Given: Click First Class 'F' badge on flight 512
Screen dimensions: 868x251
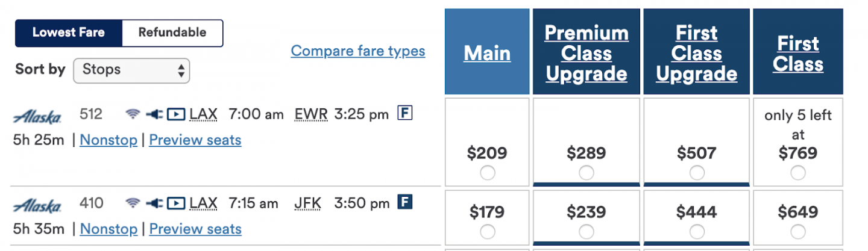Looking at the screenshot, I should coord(405,113).
